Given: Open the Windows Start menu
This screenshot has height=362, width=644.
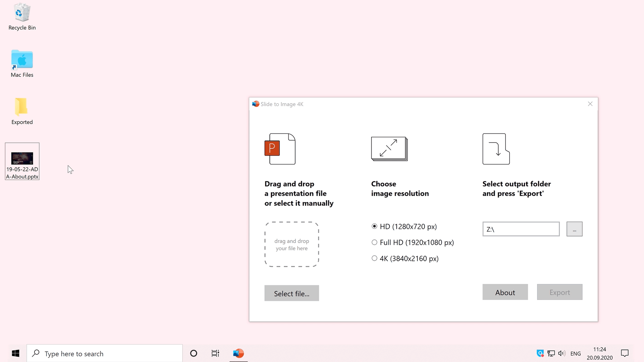Looking at the screenshot, I should 15,353.
